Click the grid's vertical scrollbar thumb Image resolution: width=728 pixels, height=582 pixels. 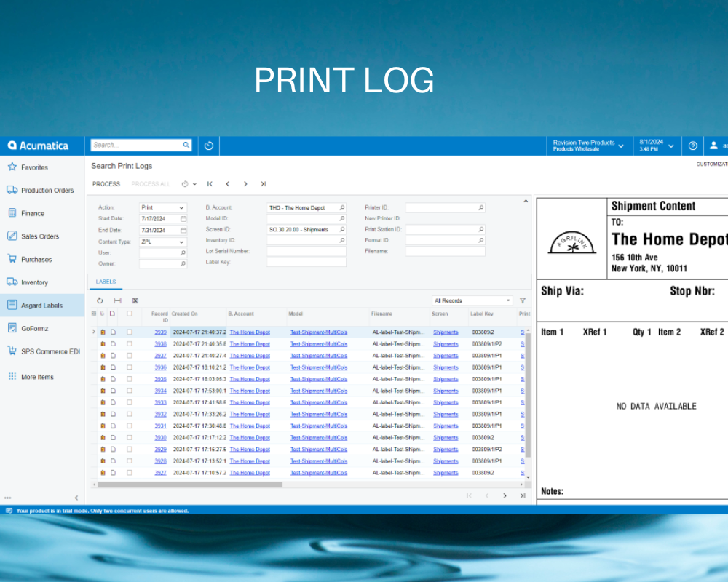point(528,394)
